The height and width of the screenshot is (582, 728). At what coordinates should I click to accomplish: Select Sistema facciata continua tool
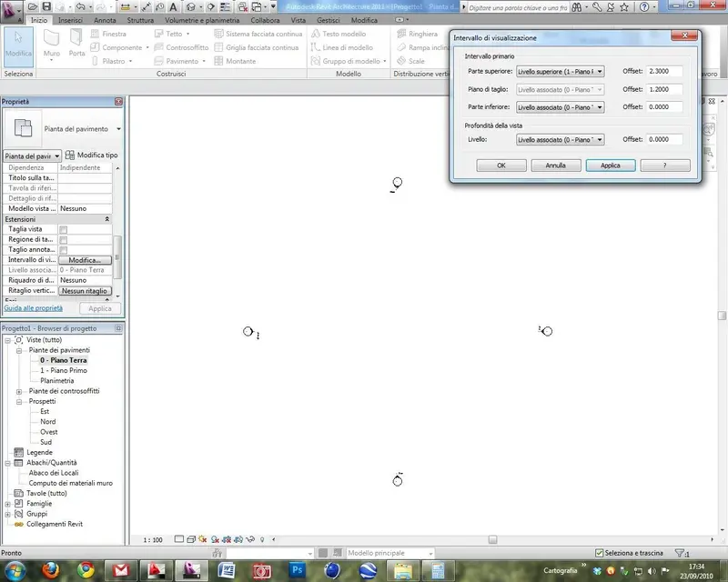[258, 34]
